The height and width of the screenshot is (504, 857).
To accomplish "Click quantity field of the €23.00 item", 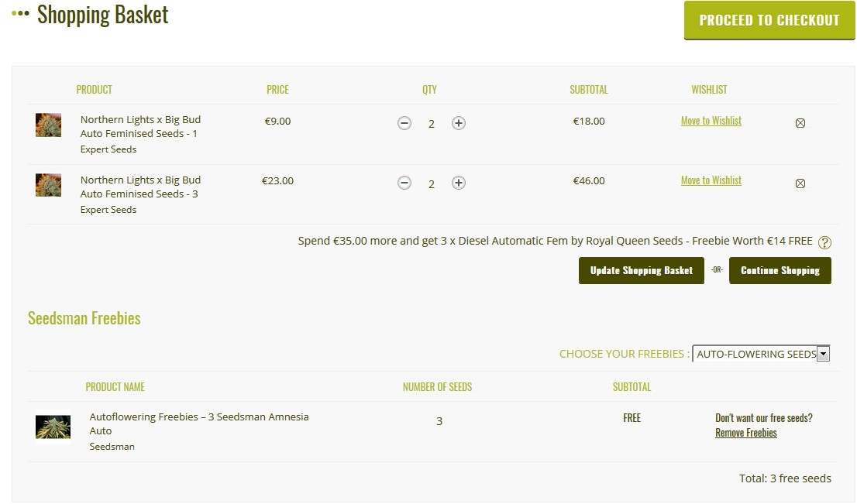I will (x=432, y=184).
